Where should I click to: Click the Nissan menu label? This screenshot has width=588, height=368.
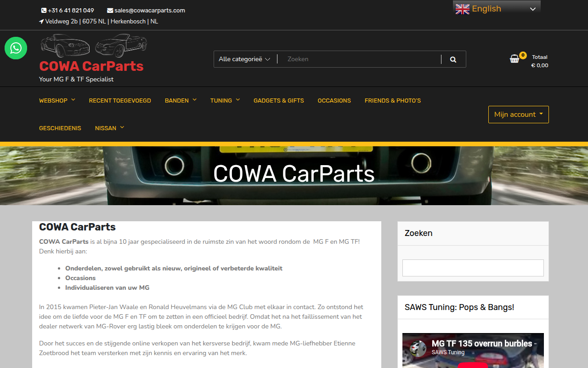pos(106,128)
